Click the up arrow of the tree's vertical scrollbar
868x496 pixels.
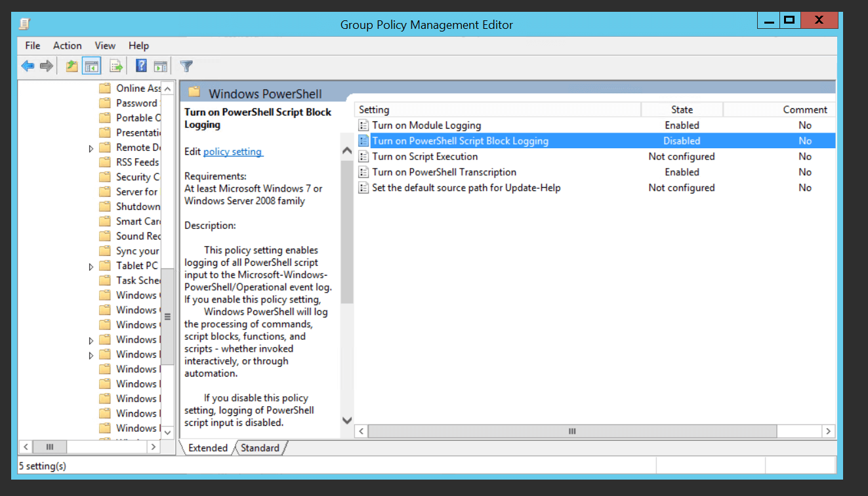(x=167, y=89)
